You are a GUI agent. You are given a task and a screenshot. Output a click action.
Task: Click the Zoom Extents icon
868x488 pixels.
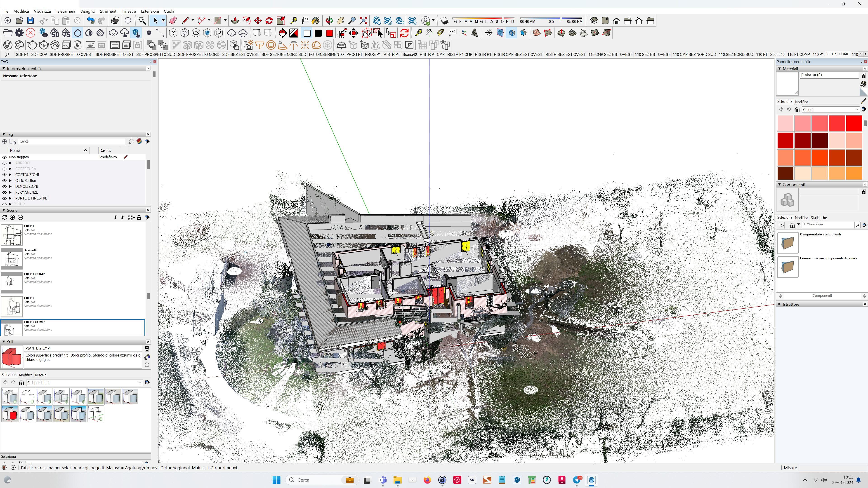pos(363,21)
